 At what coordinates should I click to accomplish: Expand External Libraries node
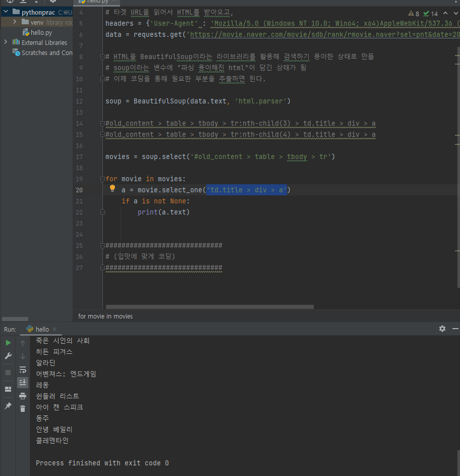click(x=6, y=42)
